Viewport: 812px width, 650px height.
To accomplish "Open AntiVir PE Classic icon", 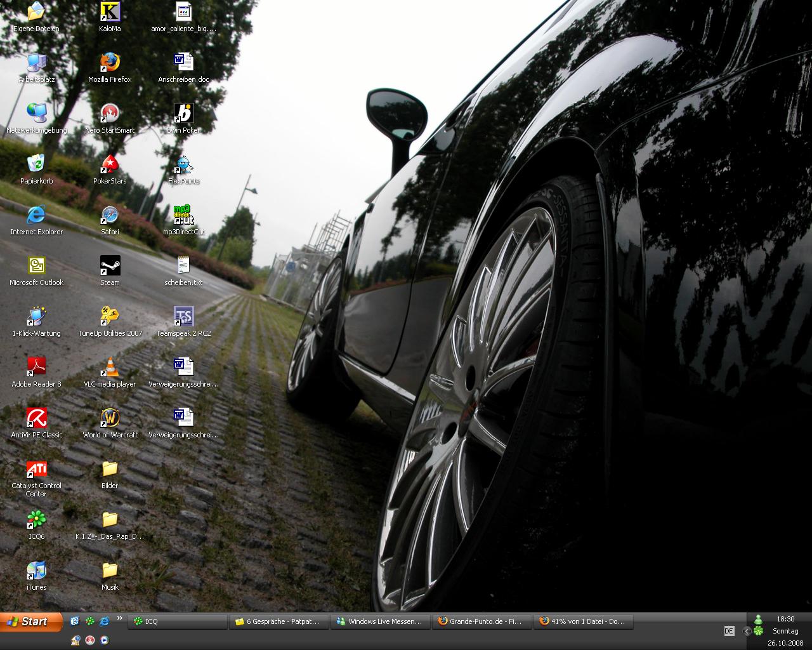I will click(36, 418).
